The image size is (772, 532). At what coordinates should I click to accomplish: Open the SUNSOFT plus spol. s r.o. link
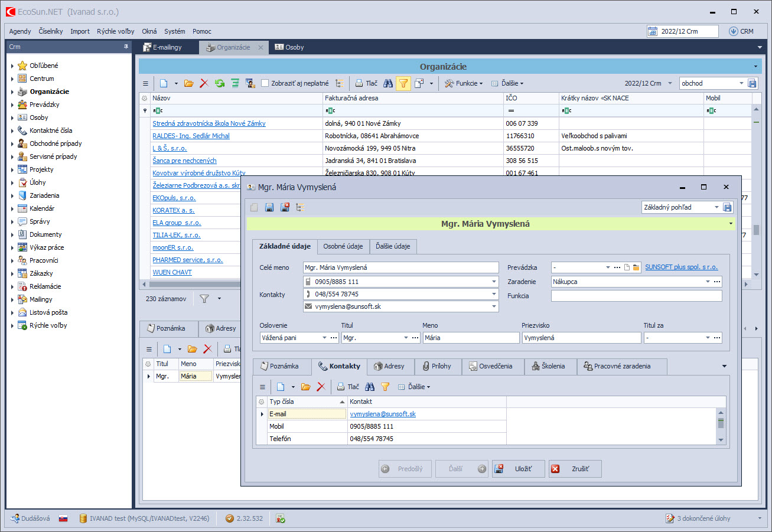681,267
